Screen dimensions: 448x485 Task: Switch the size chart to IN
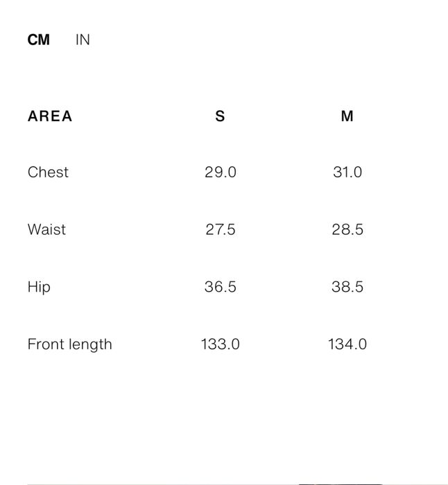pyautogui.click(x=83, y=40)
